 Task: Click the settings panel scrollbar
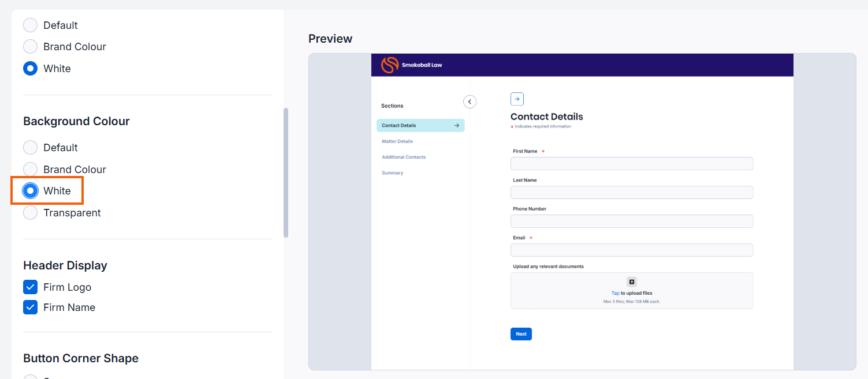coord(286,172)
